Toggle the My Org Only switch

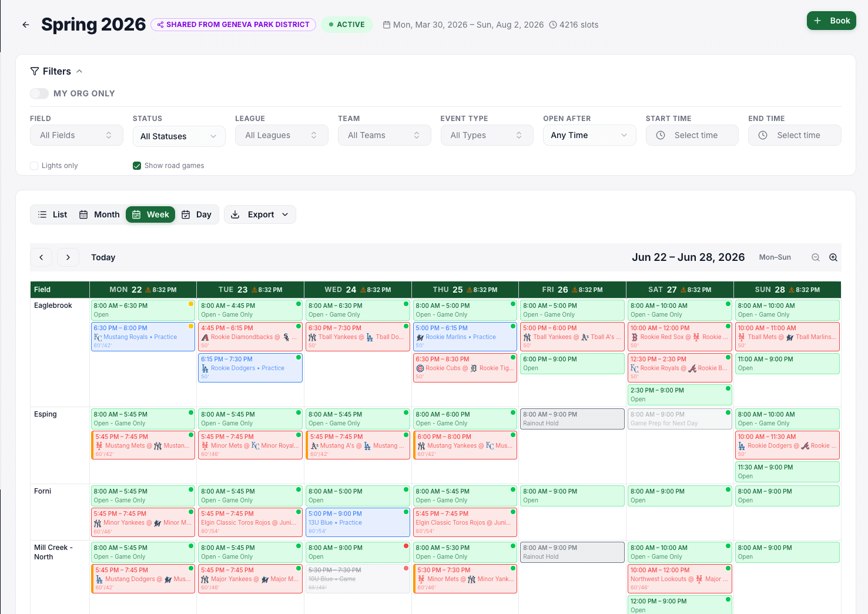[39, 93]
